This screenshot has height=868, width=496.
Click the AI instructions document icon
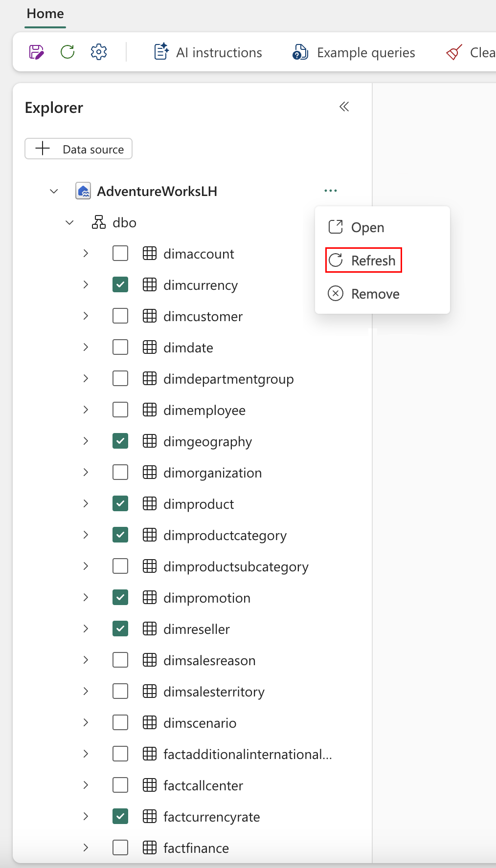tap(161, 52)
